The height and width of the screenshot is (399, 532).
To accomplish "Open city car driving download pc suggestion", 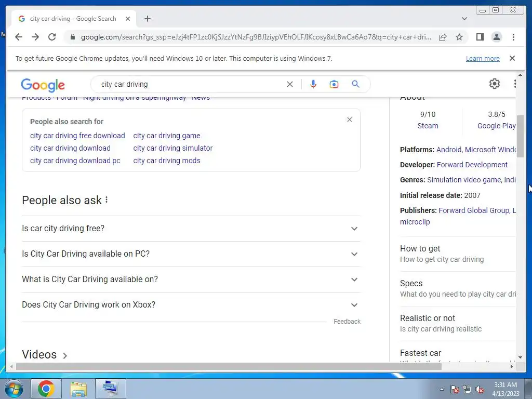I will (75, 161).
